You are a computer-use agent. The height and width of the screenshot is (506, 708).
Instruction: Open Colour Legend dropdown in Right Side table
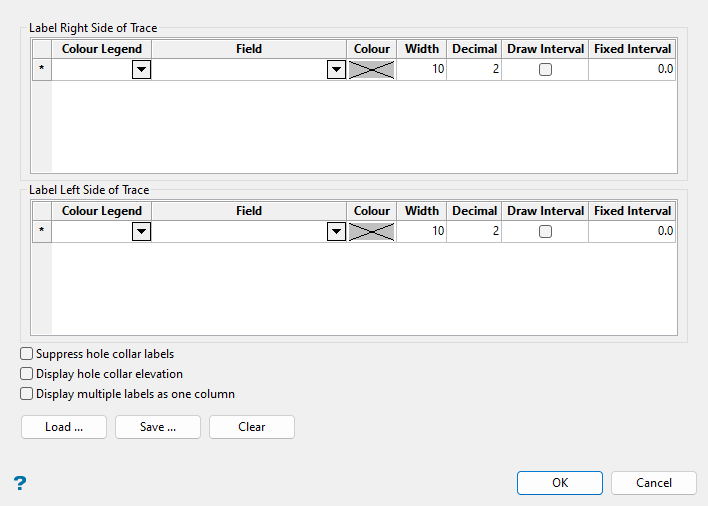click(141, 70)
